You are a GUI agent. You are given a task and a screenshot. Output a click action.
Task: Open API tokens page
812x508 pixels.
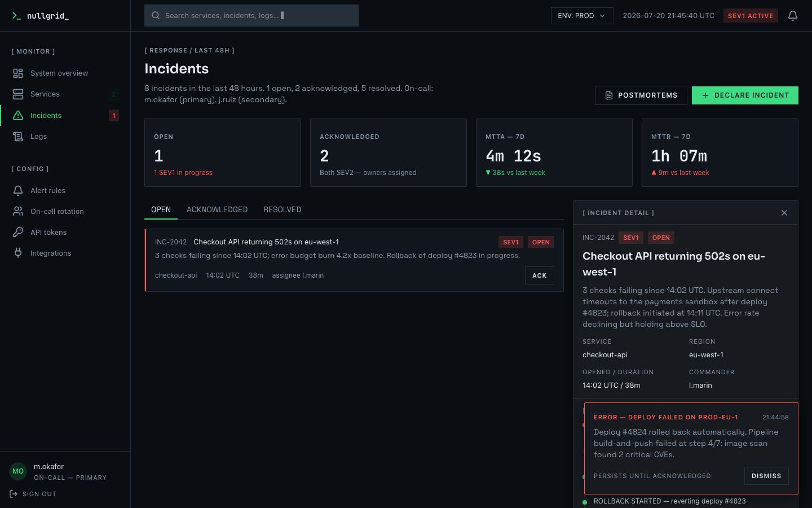[65, 233]
